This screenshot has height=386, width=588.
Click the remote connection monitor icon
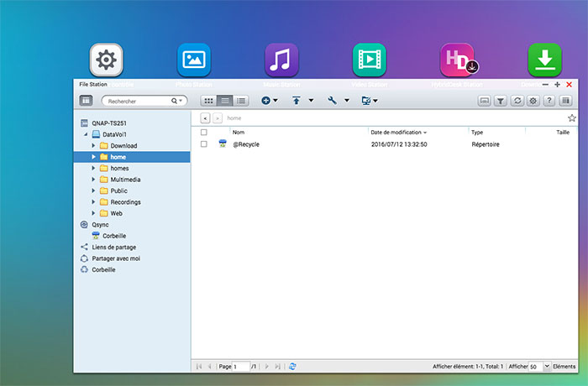click(366, 101)
